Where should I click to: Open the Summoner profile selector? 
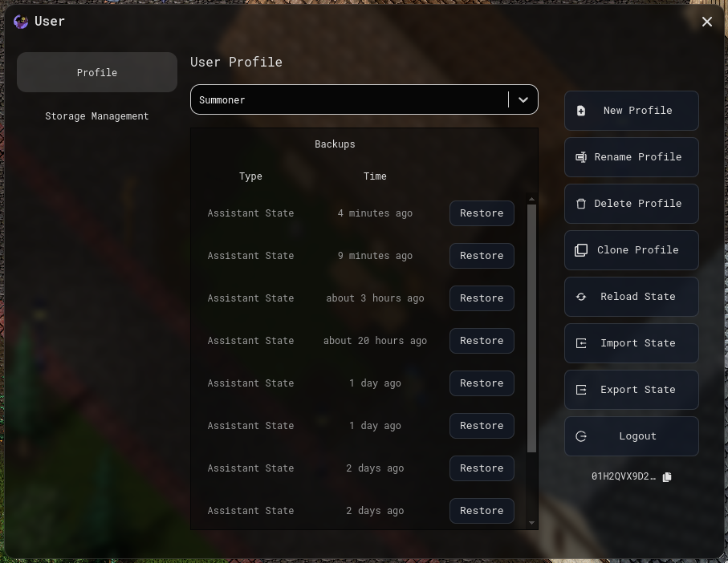(349, 100)
